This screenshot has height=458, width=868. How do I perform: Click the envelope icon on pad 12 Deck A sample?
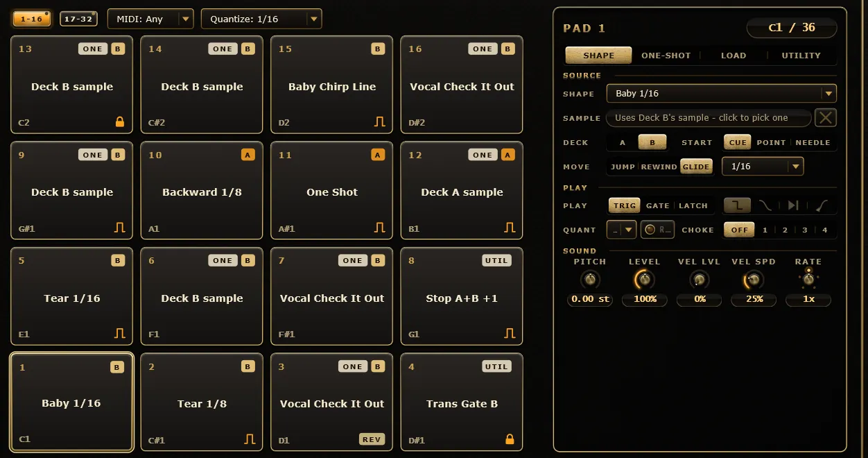pyautogui.click(x=510, y=228)
